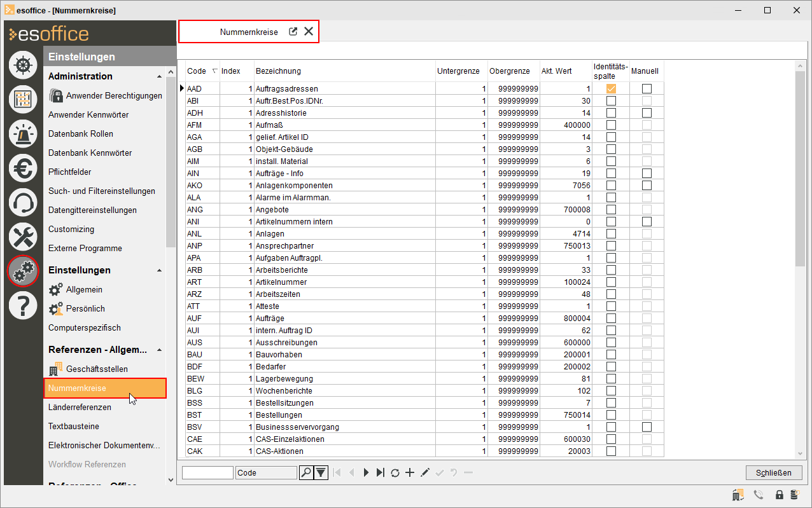
Task: Toggle Manuell checkbox for BSV row
Action: pyautogui.click(x=647, y=427)
